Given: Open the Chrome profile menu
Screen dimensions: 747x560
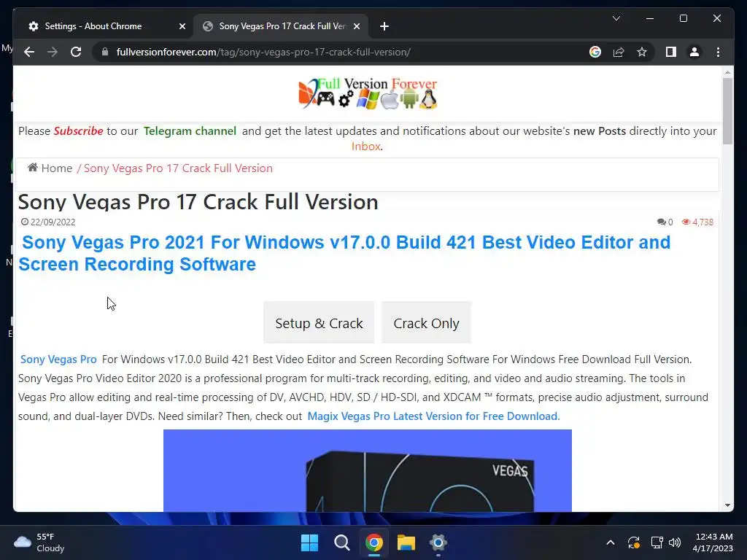Looking at the screenshot, I should click(x=694, y=52).
